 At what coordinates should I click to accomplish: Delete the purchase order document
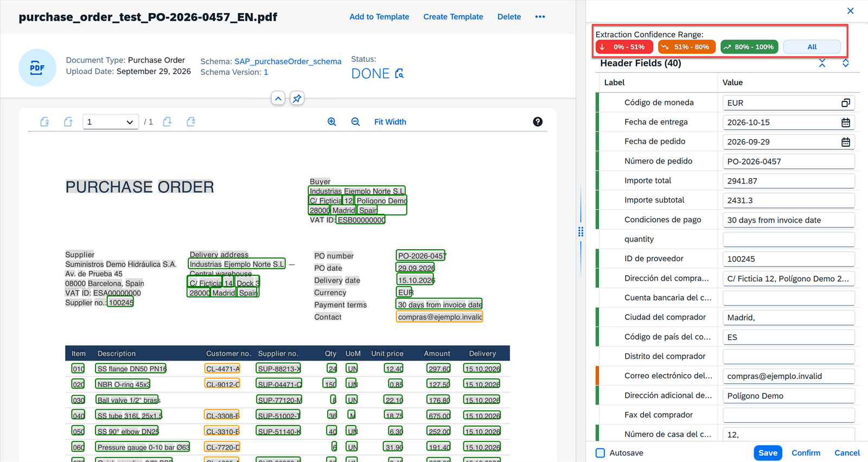(509, 17)
